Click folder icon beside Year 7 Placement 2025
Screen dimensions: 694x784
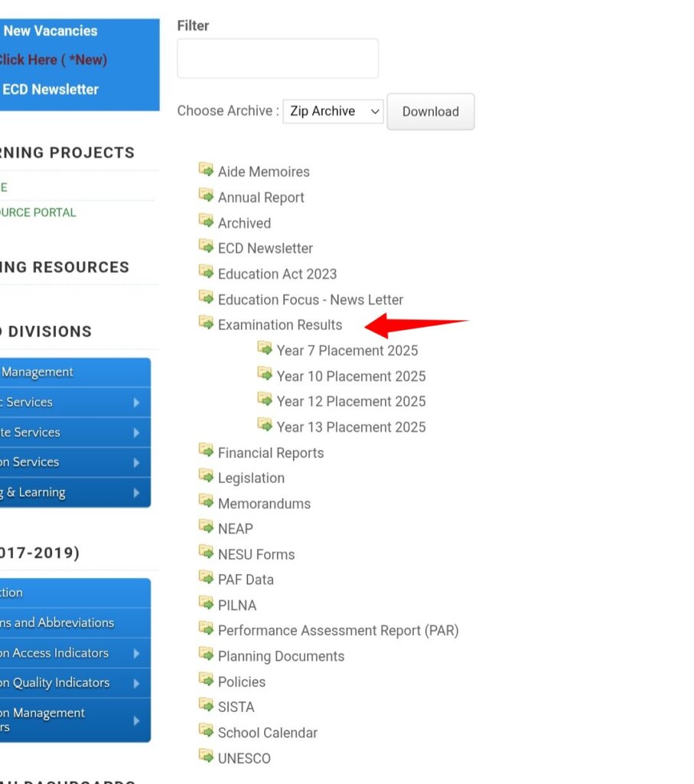265,349
